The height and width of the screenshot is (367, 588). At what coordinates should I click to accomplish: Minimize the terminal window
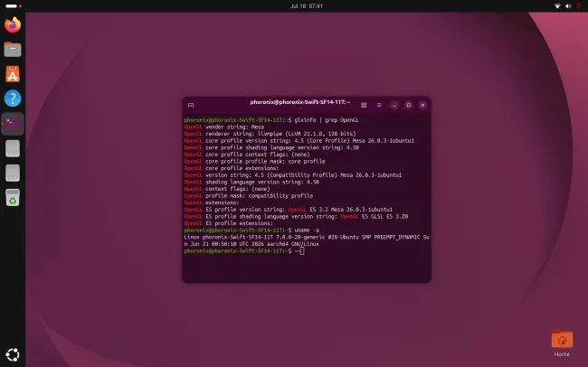[394, 105]
